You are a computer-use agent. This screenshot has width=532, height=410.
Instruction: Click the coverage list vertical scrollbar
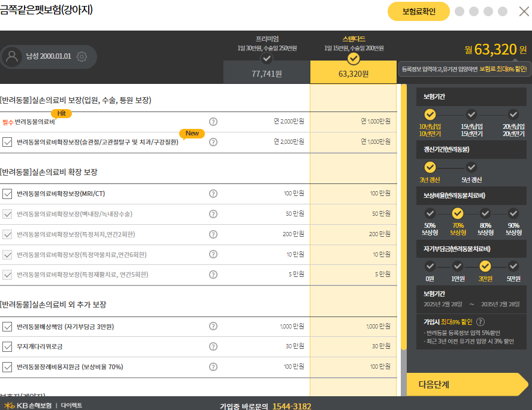(404, 217)
